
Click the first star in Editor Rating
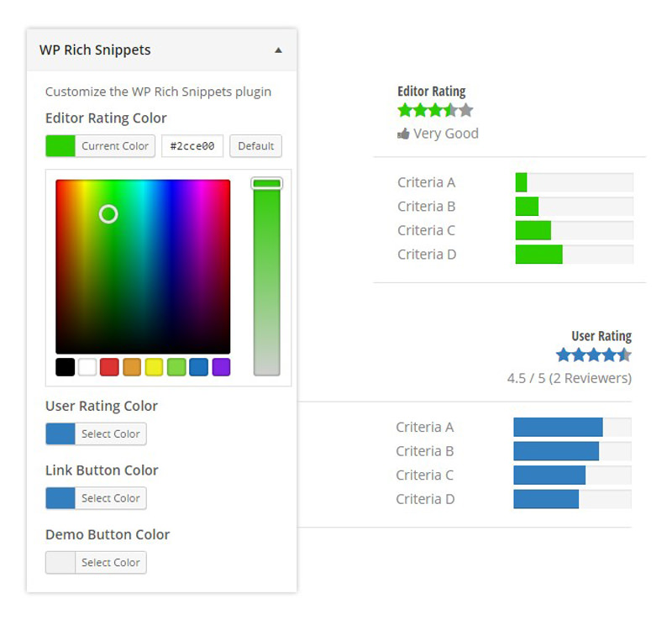click(406, 109)
